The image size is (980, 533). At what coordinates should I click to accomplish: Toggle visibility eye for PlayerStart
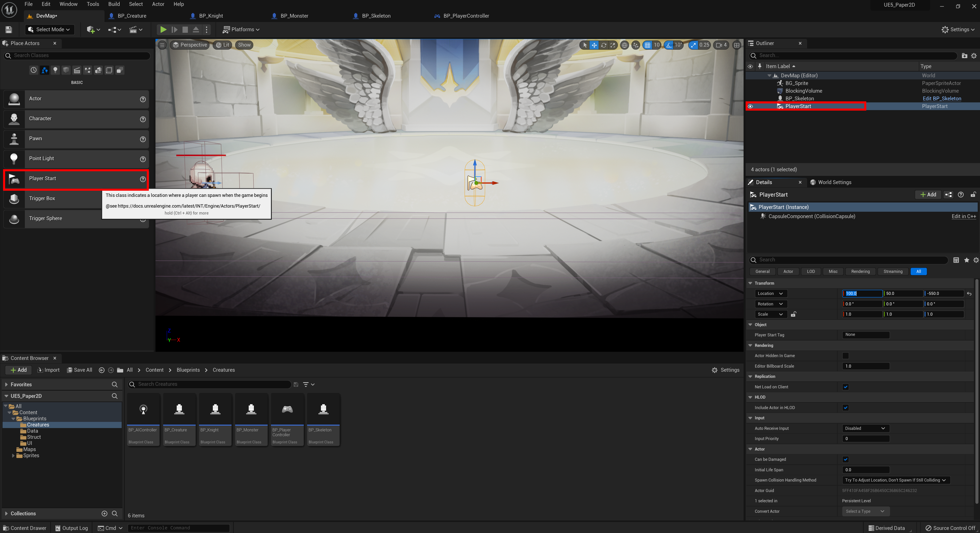(750, 106)
